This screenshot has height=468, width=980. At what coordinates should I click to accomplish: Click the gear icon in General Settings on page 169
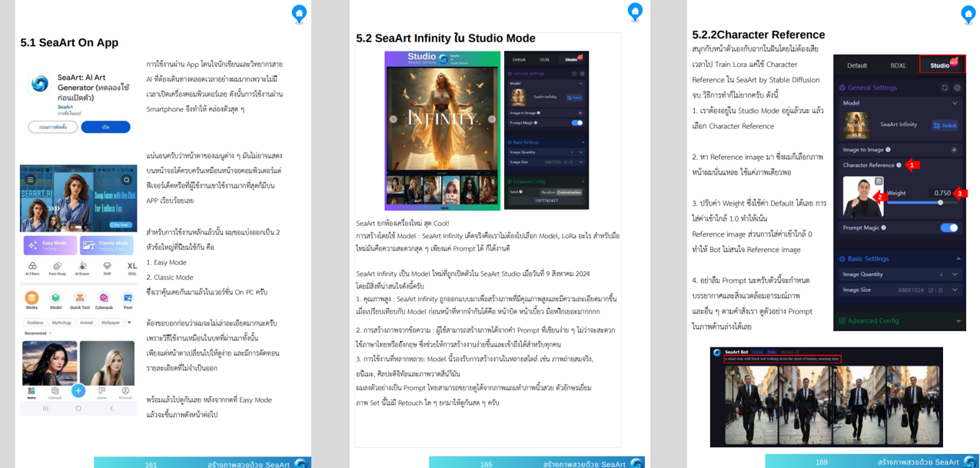click(x=957, y=88)
